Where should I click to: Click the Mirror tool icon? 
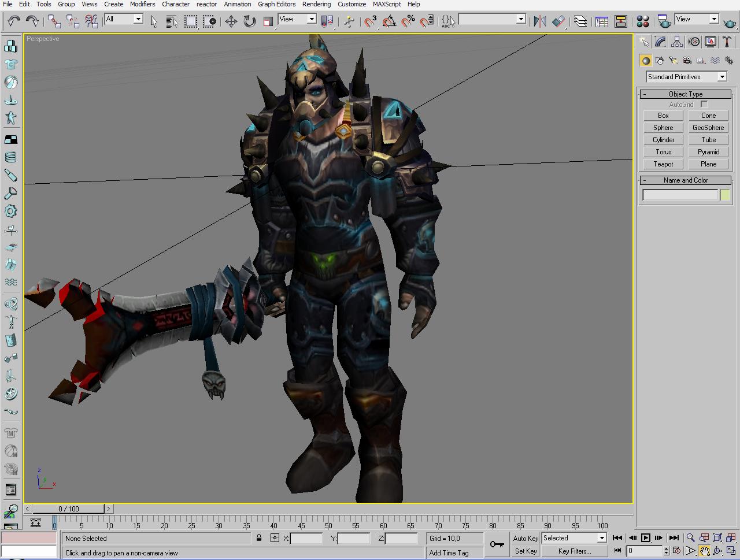tap(540, 21)
